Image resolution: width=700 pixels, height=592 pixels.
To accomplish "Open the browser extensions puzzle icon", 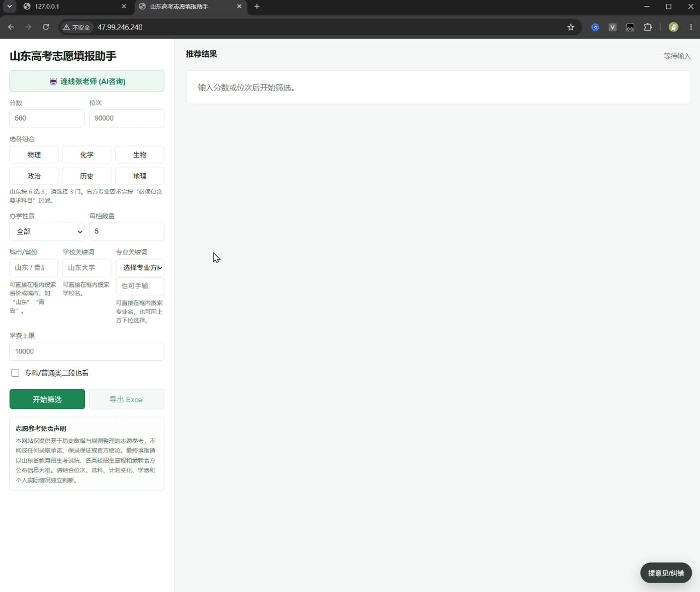I will point(648,27).
